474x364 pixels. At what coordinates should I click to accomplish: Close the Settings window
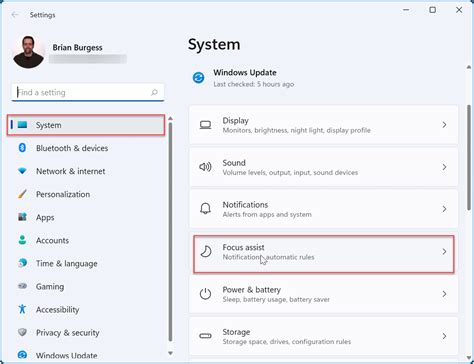[459, 10]
